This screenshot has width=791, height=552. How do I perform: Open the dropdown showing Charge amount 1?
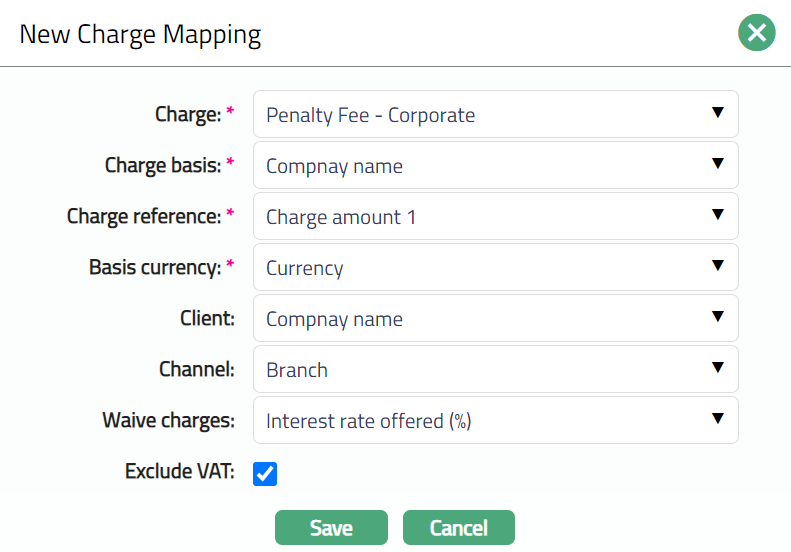pos(480,217)
